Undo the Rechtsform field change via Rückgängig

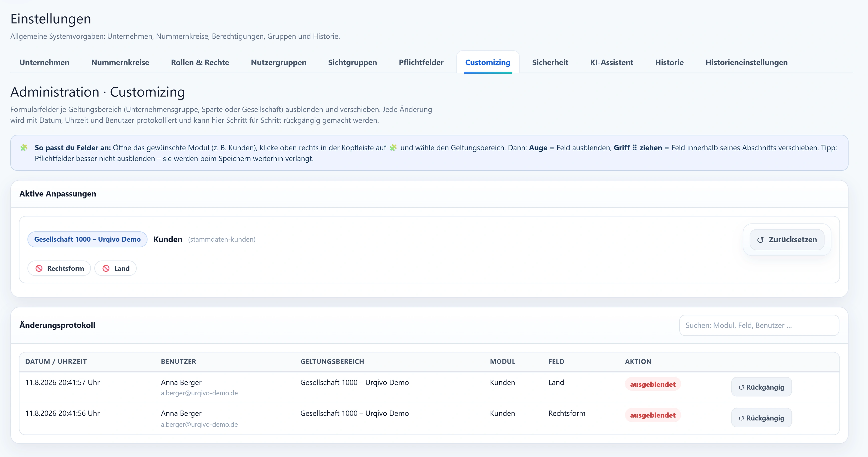pos(761,418)
